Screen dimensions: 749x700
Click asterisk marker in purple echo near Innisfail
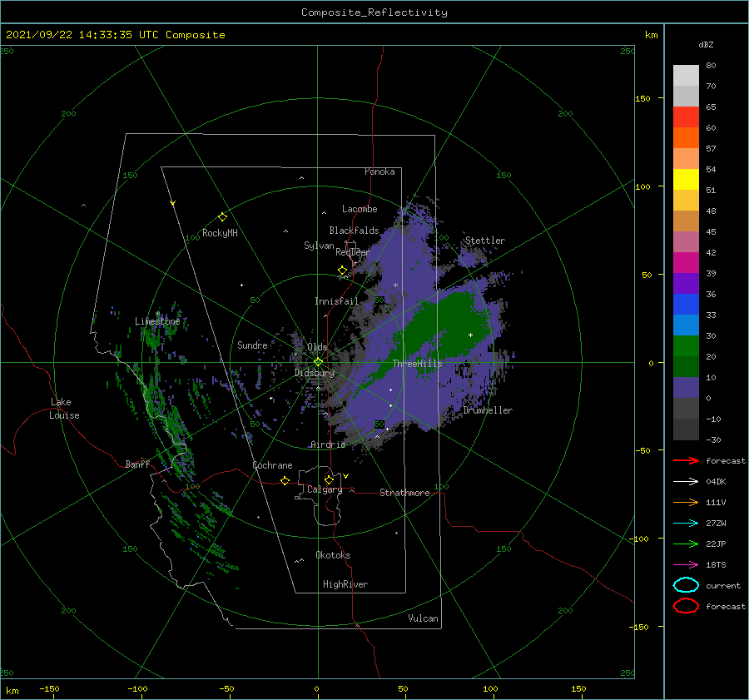coord(395,285)
